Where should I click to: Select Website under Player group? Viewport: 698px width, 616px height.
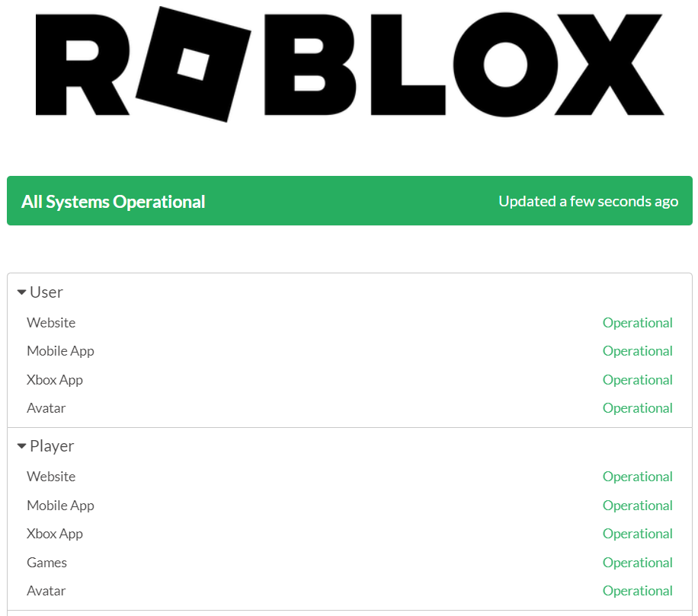coord(51,477)
